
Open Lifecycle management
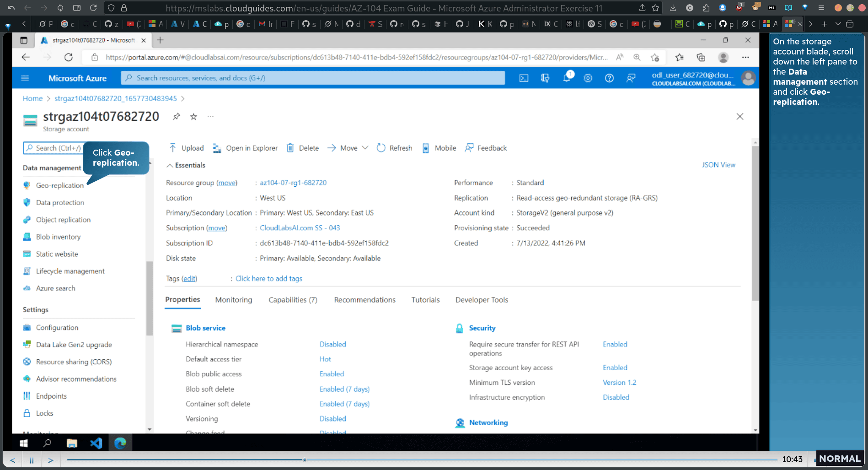pyautogui.click(x=70, y=271)
